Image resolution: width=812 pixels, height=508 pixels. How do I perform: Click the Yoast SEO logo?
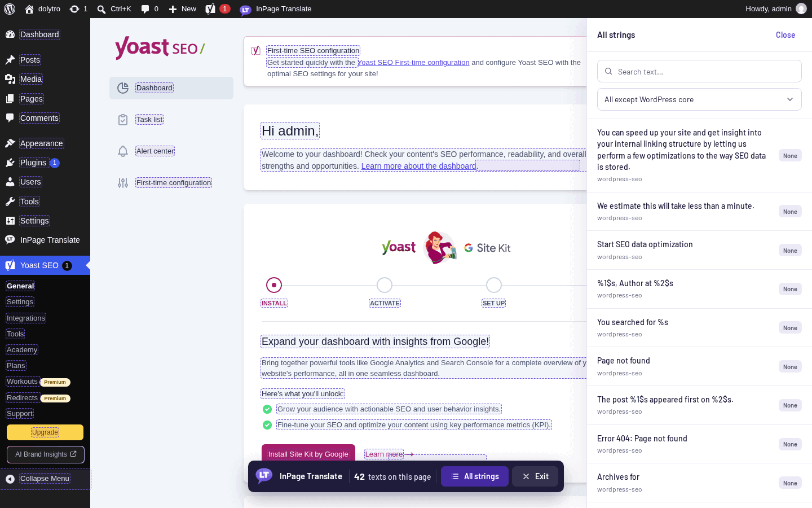(160, 48)
